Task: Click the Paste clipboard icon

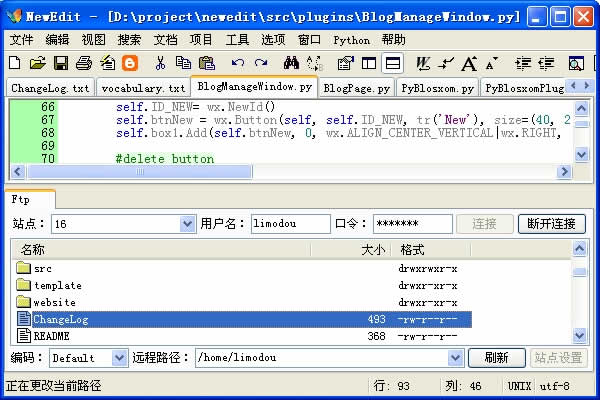Action: [205, 63]
